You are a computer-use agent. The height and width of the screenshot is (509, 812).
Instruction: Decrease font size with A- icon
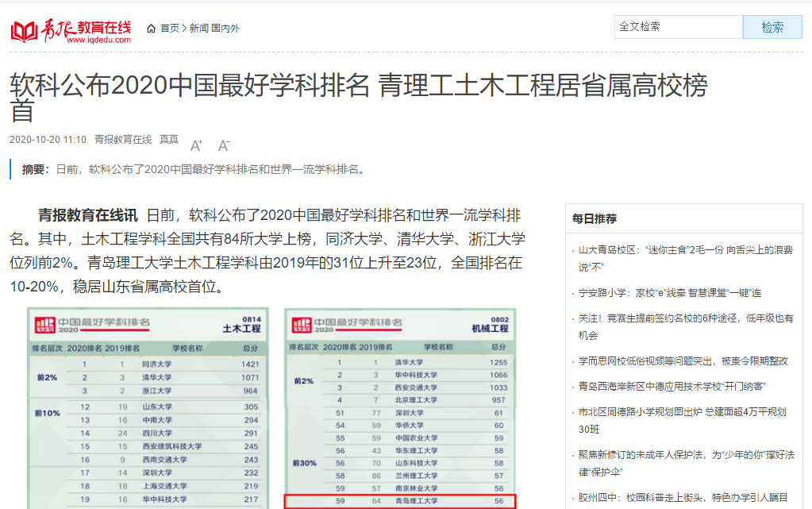[224, 145]
